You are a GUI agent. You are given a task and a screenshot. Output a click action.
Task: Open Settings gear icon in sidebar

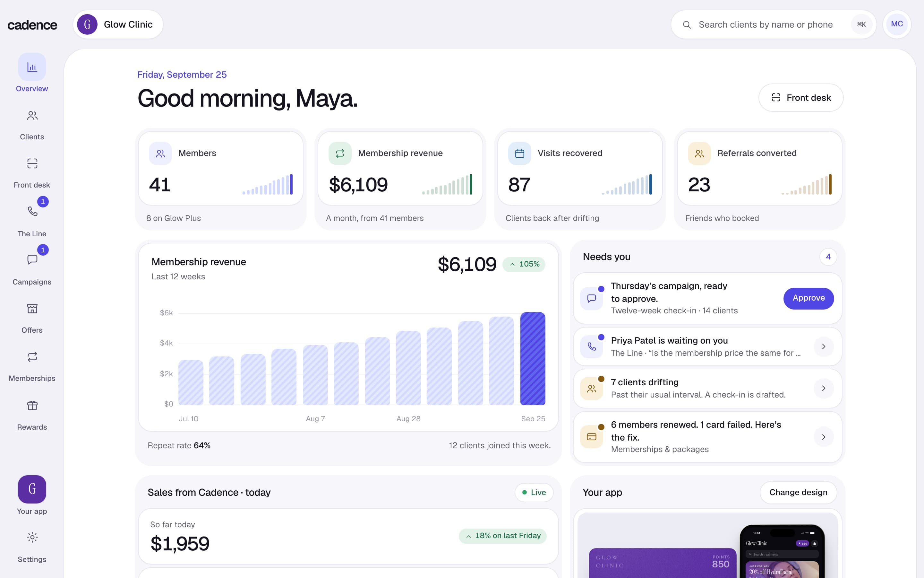(32, 537)
